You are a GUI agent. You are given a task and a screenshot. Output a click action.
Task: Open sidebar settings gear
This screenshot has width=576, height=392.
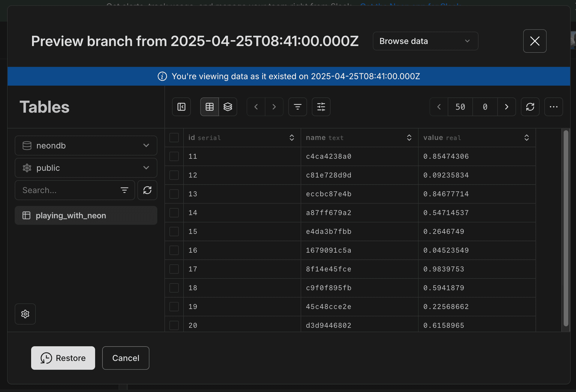coord(25,314)
